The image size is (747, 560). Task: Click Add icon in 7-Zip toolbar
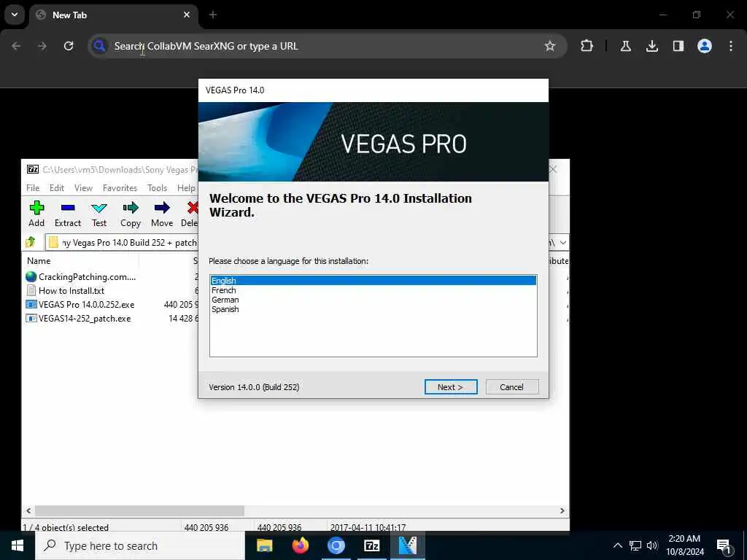pos(36,214)
